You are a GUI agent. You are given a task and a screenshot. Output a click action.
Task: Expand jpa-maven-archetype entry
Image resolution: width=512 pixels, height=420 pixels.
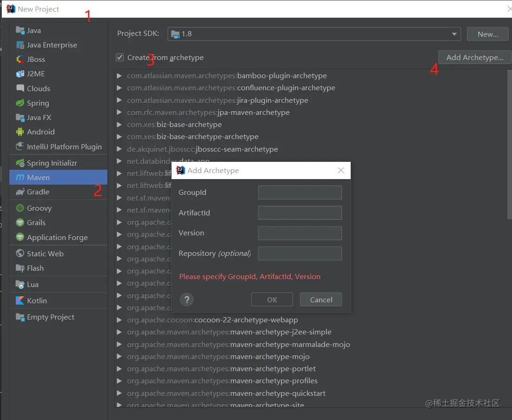[x=119, y=113]
